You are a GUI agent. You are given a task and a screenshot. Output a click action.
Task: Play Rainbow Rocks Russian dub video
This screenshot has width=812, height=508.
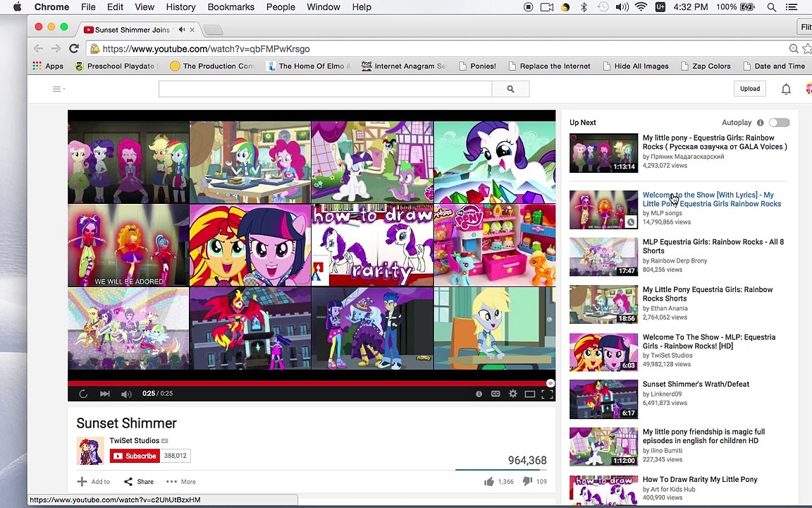(604, 153)
